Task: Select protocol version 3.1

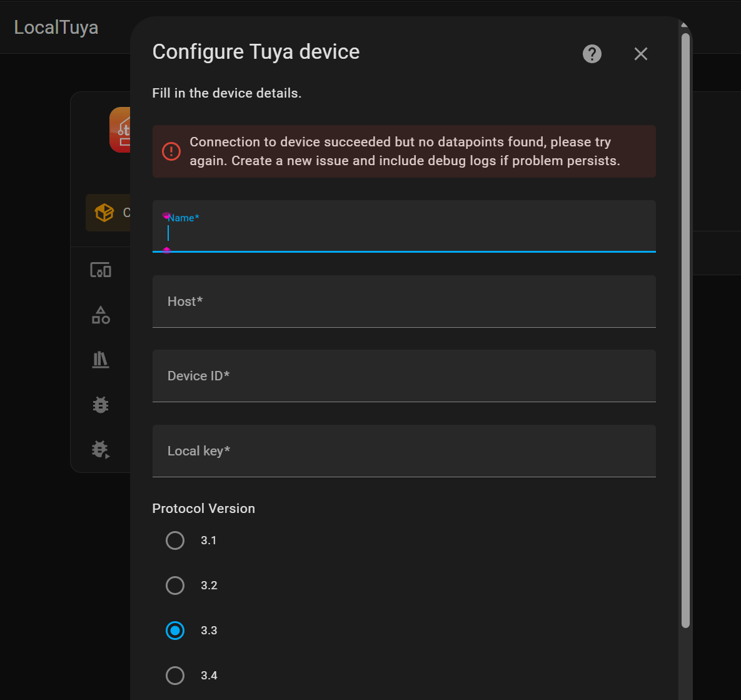Action: (175, 540)
